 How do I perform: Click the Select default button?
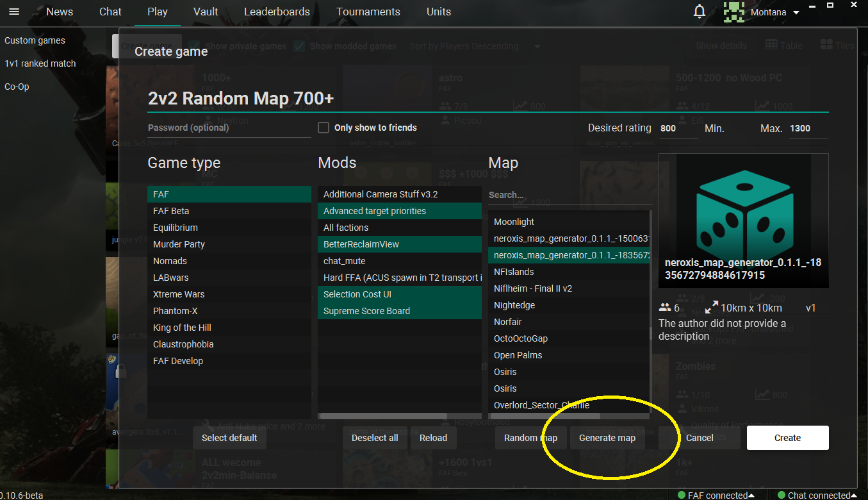[229, 438]
